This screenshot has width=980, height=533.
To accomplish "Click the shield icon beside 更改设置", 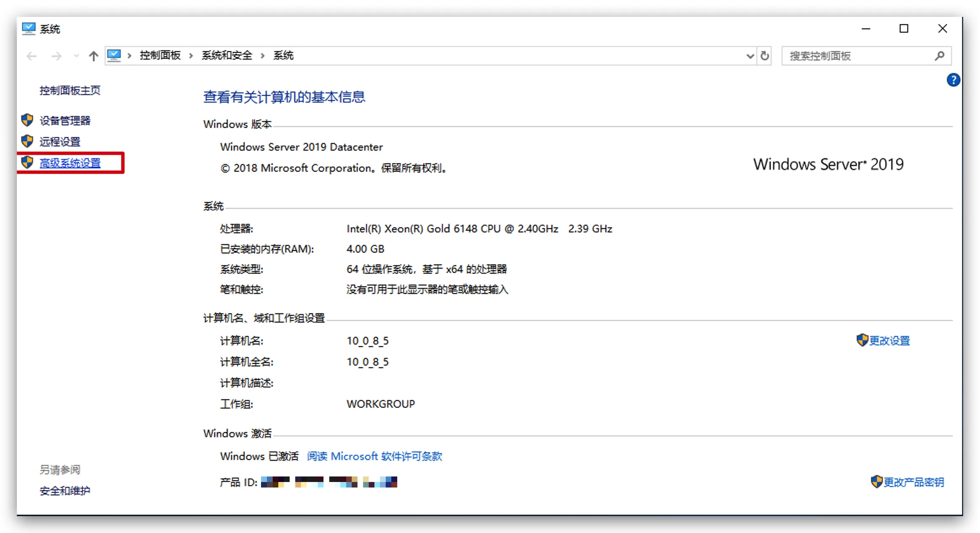I will click(x=862, y=340).
